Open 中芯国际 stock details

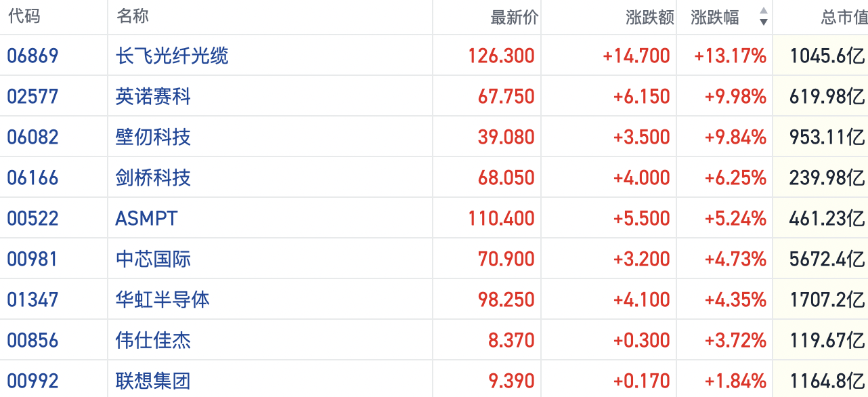[x=153, y=259]
